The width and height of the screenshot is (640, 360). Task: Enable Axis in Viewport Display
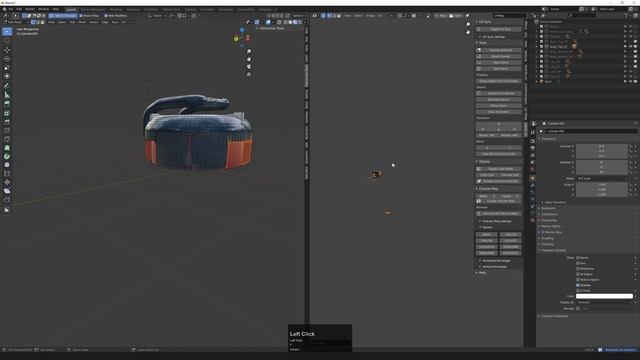[578, 263]
